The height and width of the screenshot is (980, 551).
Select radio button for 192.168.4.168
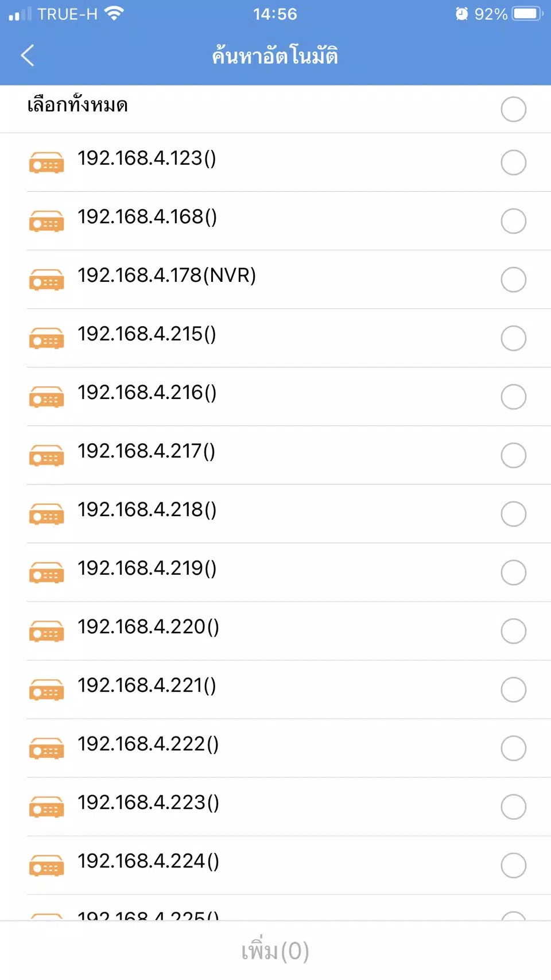pos(513,221)
